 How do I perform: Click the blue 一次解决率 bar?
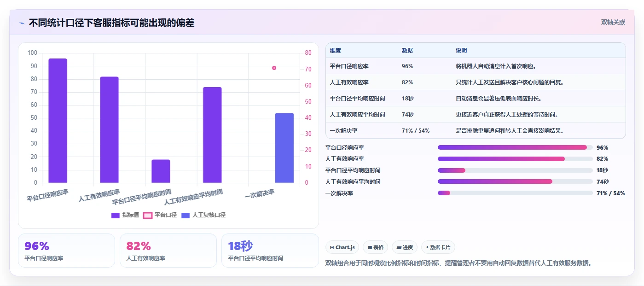point(284,148)
